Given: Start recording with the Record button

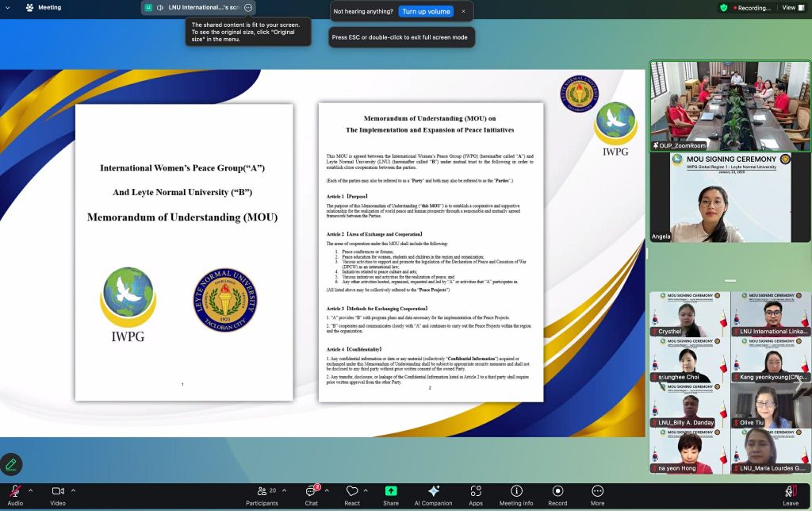Looking at the screenshot, I should (557, 495).
